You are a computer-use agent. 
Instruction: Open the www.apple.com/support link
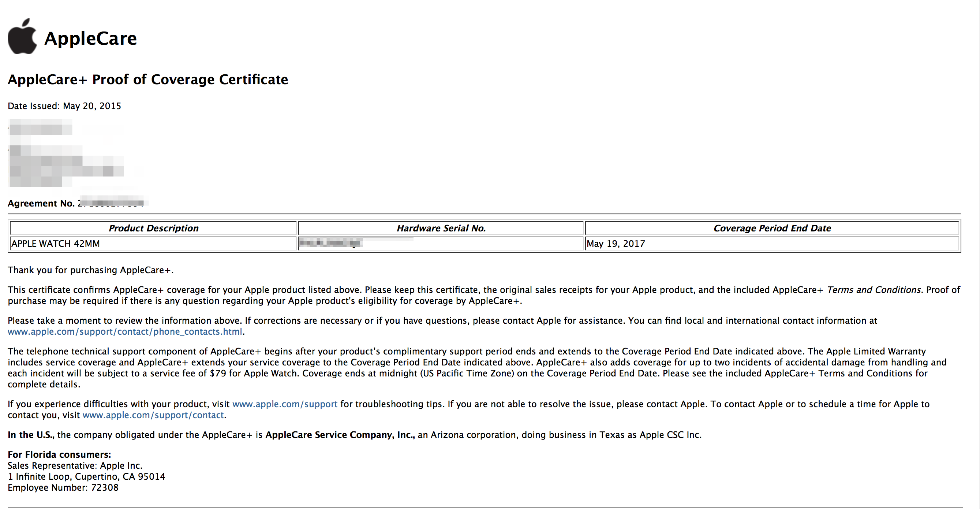coord(285,404)
